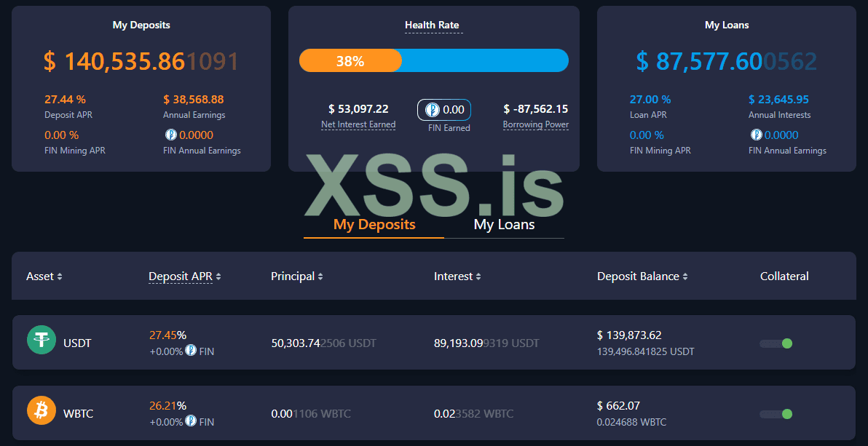The height and width of the screenshot is (446, 868).
Task: Click the $ 38,568.88 Annual Earnings value
Action: click(193, 100)
